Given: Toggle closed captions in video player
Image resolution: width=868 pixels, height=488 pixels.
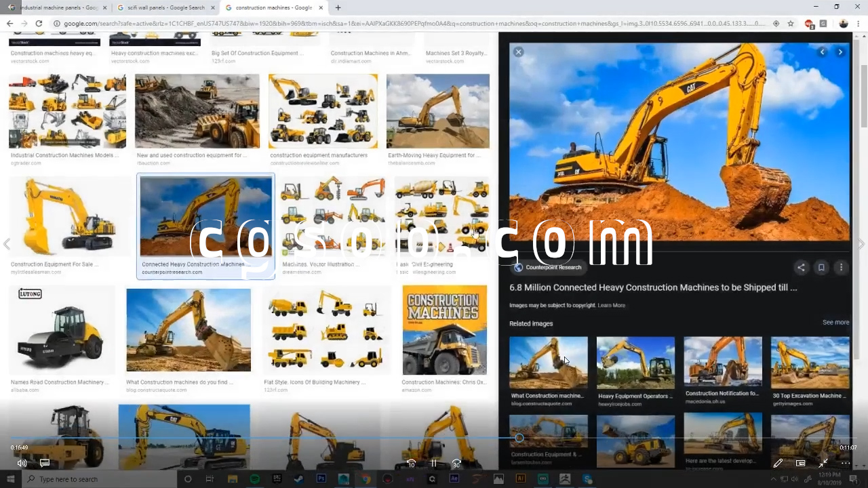Looking at the screenshot, I should (45, 463).
